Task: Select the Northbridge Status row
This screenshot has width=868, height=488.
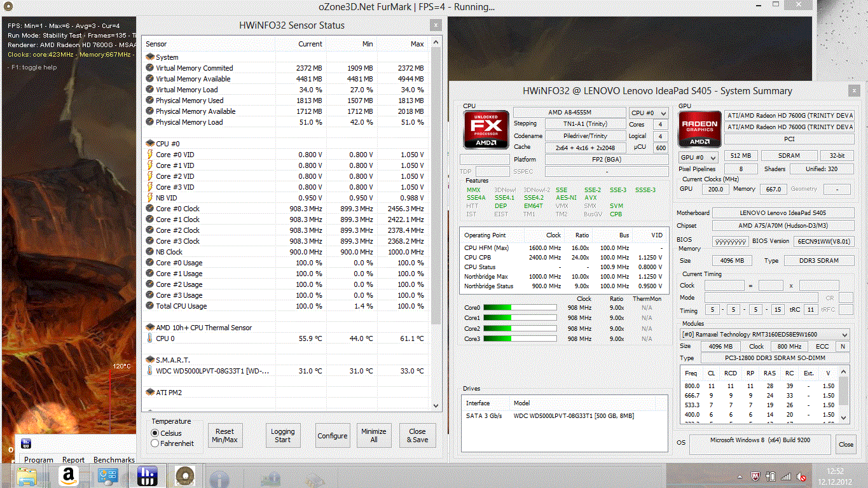Action: point(564,286)
